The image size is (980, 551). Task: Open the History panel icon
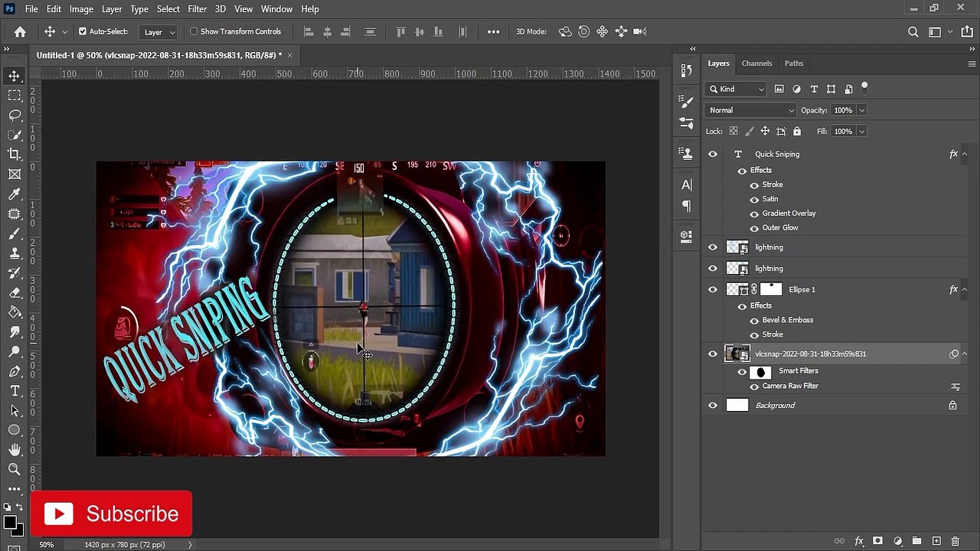coord(686,70)
